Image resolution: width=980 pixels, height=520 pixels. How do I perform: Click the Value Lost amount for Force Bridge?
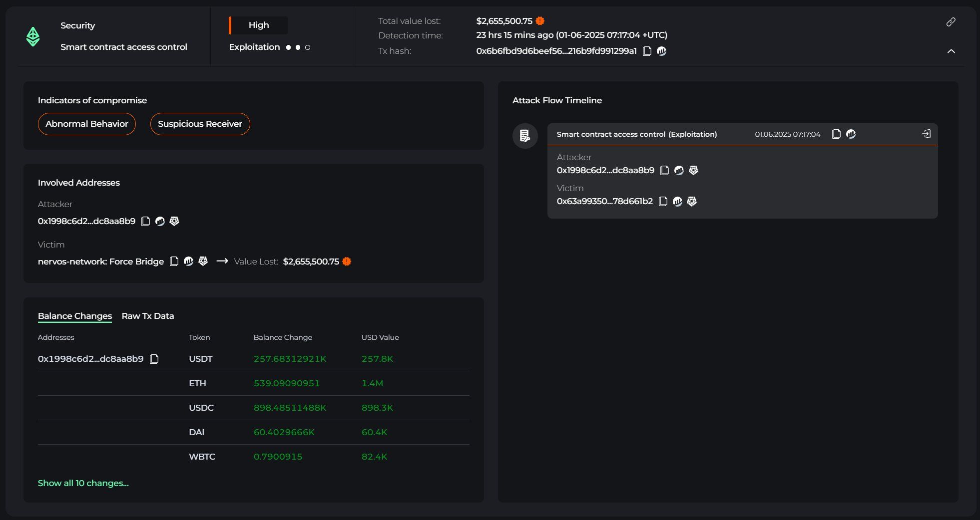coord(310,261)
